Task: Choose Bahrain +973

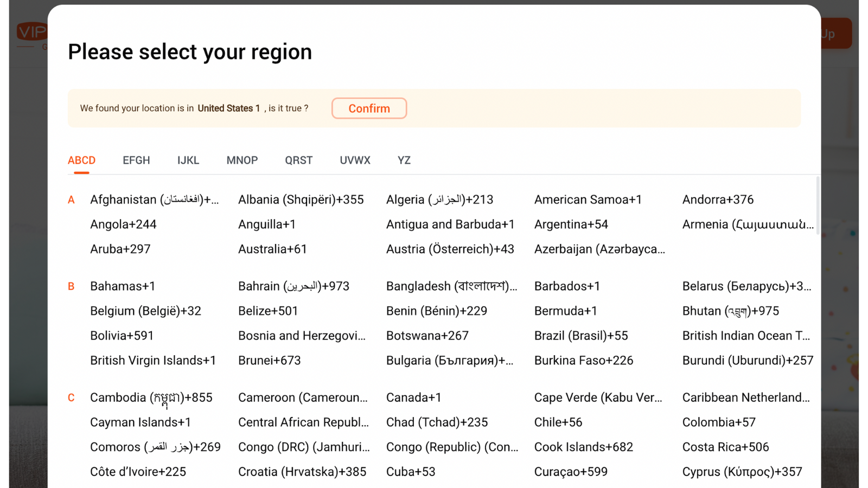Action: point(294,286)
